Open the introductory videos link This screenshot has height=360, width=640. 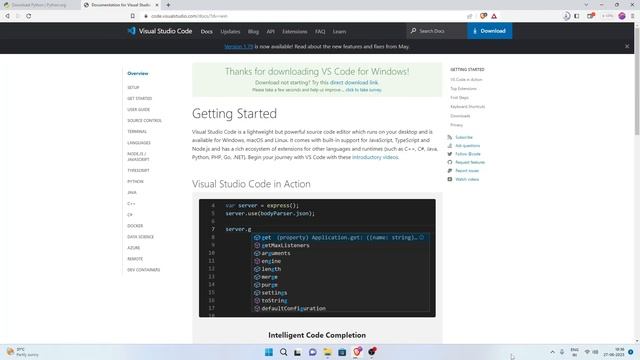[x=375, y=157]
